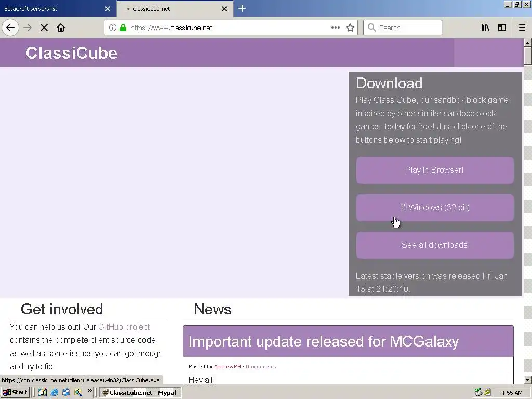Switch to BetaCraft servers list tab
This screenshot has width=532, height=399.
click(x=58, y=8)
